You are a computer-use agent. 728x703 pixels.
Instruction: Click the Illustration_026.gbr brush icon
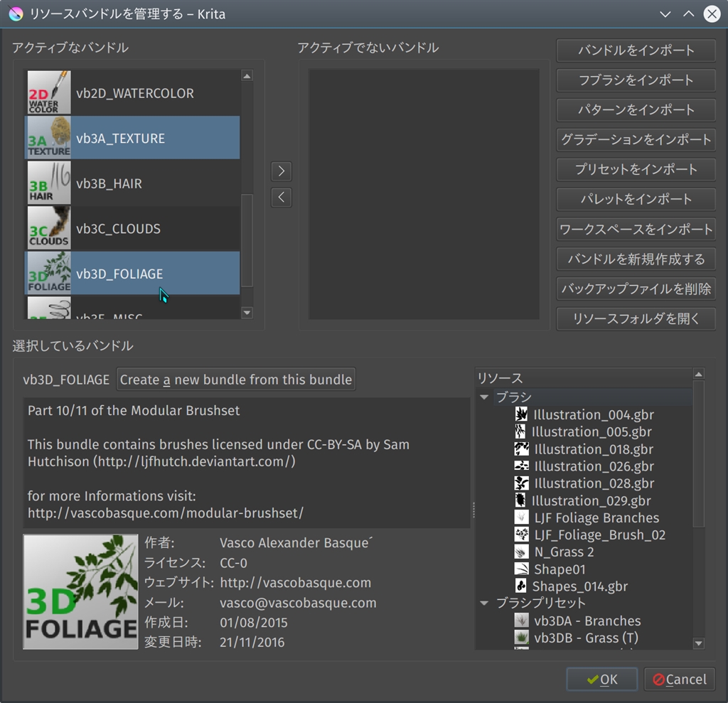coord(521,466)
